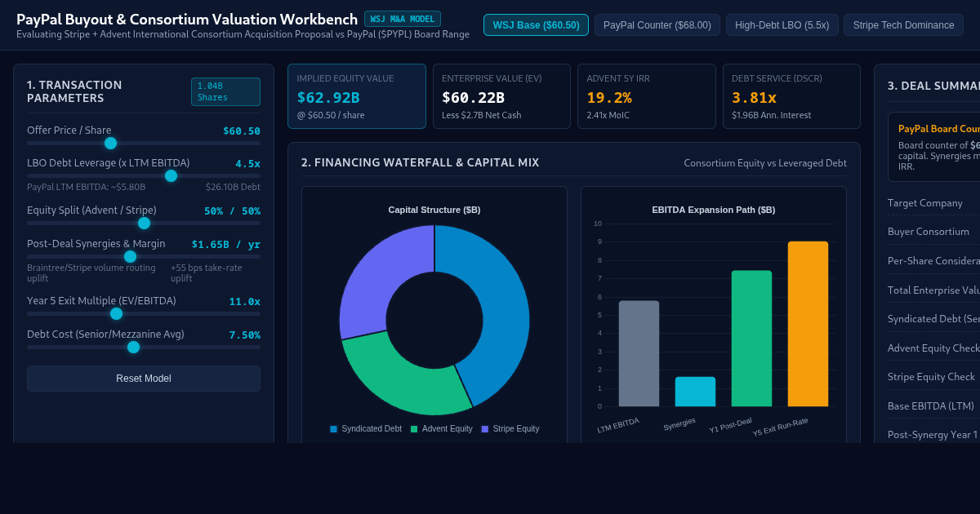Open the Stripe Tech Dominance scenario
This screenshot has height=514, width=980.
tap(903, 25)
